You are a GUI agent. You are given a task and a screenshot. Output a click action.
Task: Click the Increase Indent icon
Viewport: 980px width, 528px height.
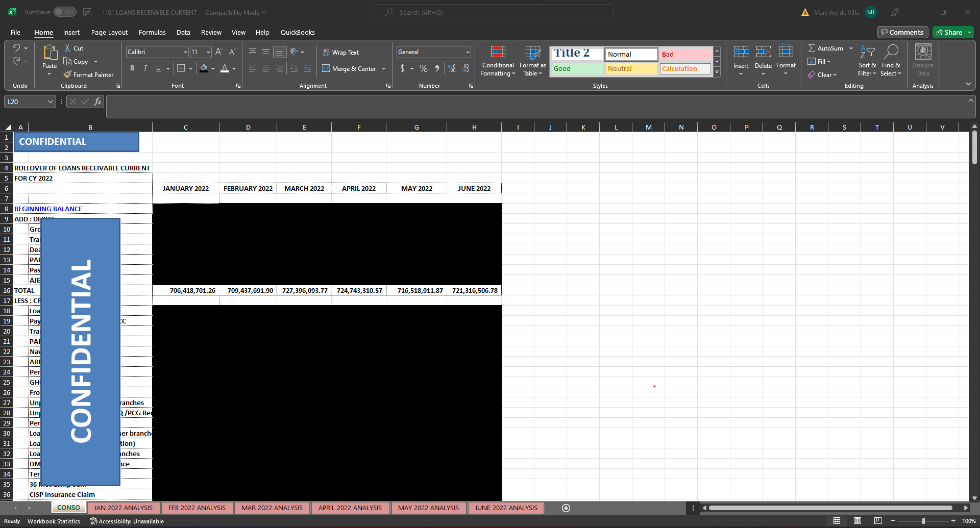tap(307, 68)
